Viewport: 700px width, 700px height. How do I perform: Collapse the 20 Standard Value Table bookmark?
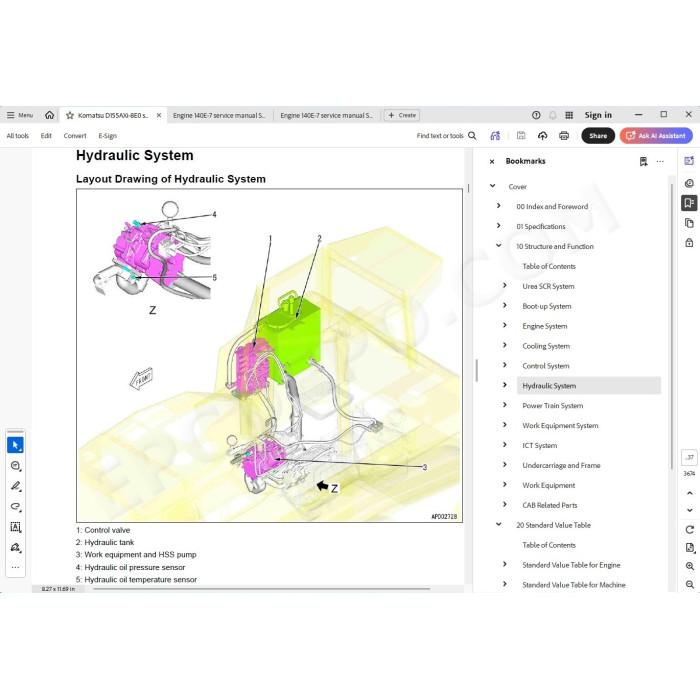[499, 525]
